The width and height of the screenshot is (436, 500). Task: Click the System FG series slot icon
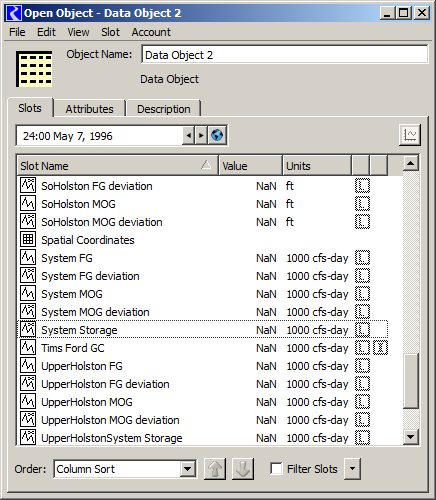[x=28, y=257]
